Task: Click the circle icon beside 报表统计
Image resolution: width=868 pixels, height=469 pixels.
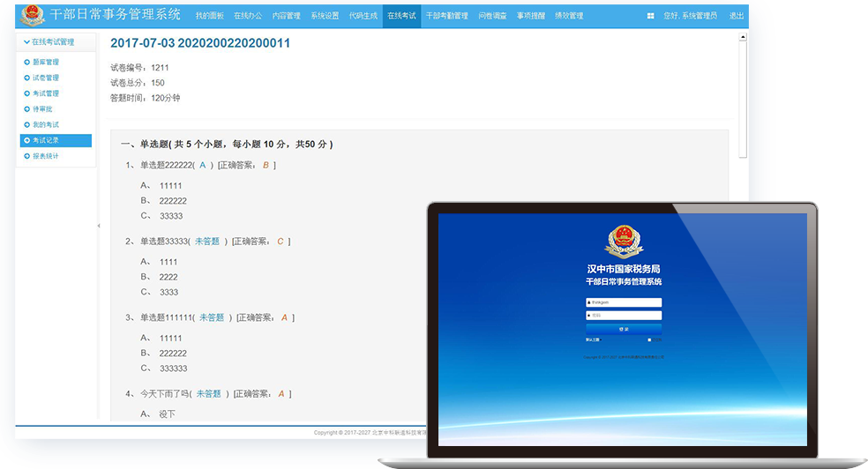Action: (26, 156)
